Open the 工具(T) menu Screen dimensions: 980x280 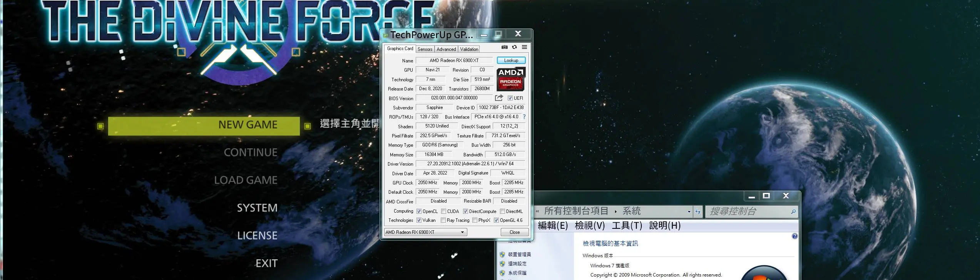(627, 226)
